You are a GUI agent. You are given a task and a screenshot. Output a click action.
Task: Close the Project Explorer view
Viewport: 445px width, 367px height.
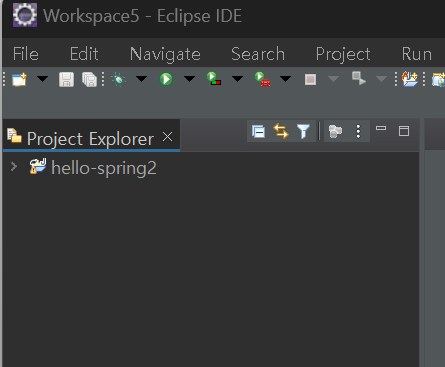coord(167,137)
